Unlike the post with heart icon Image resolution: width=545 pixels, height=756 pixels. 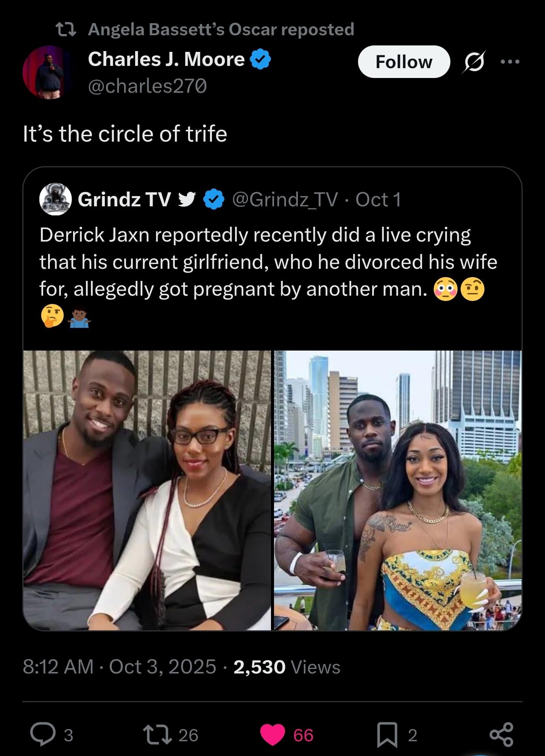(272, 735)
